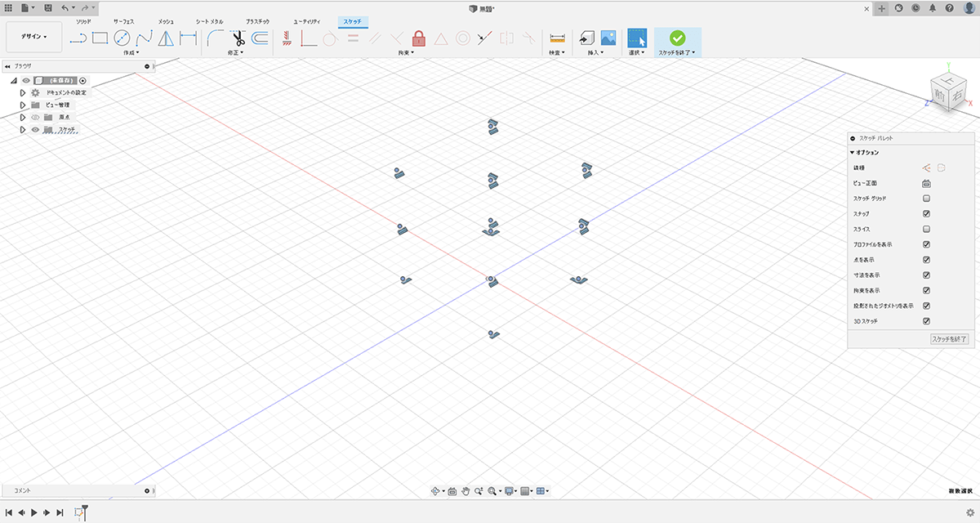Toggle visibility of スケッチ folder in browser
The image size is (980, 523).
35,130
